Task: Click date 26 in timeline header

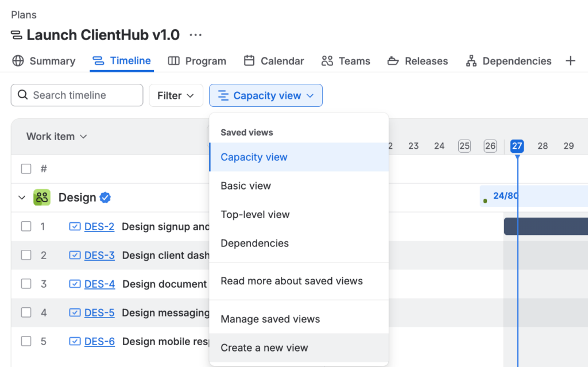Action: [490, 146]
